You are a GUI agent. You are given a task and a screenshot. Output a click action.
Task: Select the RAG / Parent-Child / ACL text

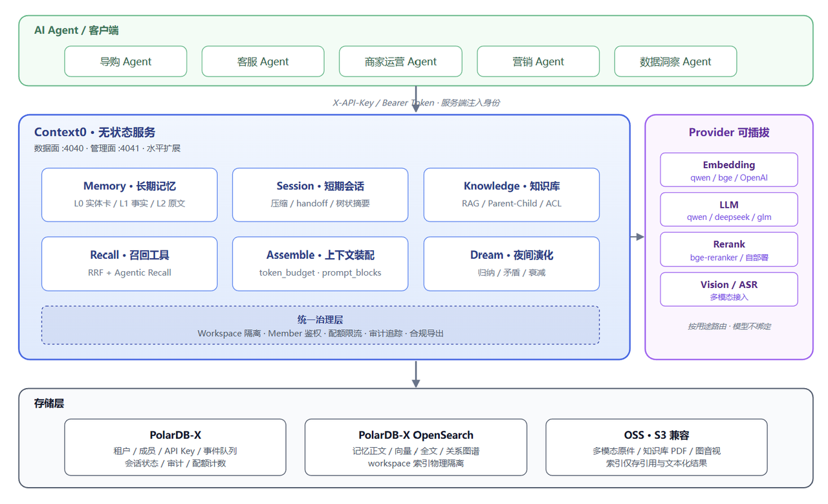point(512,203)
